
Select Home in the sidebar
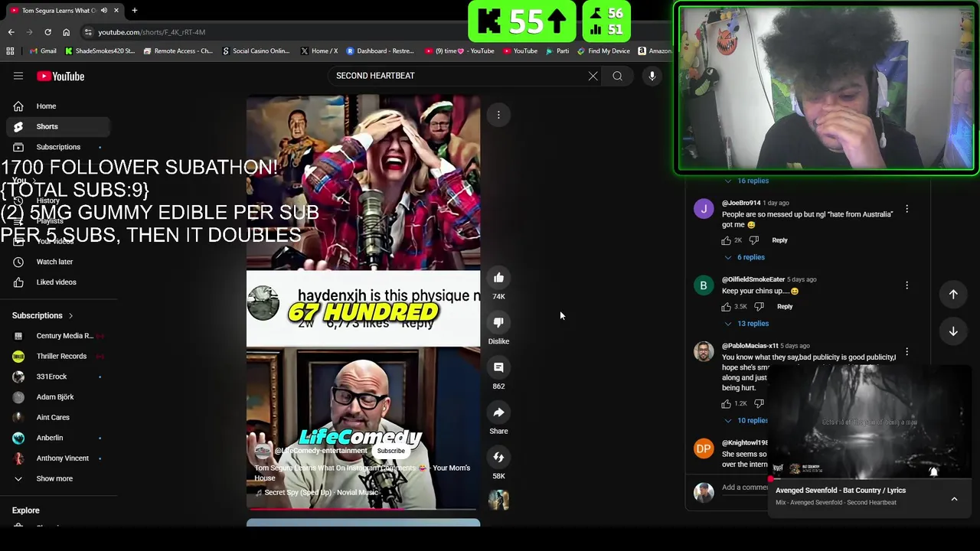click(59, 106)
